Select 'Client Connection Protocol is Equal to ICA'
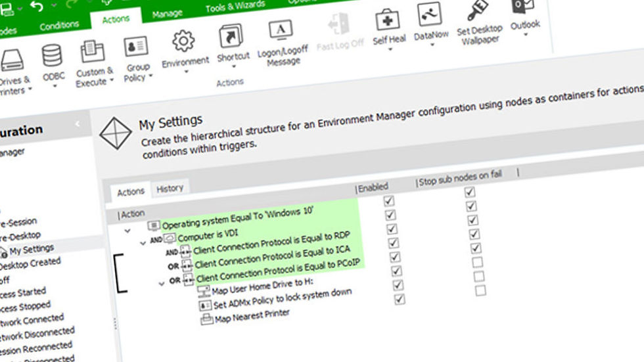Viewport: 644px width, 362px height. click(272, 258)
